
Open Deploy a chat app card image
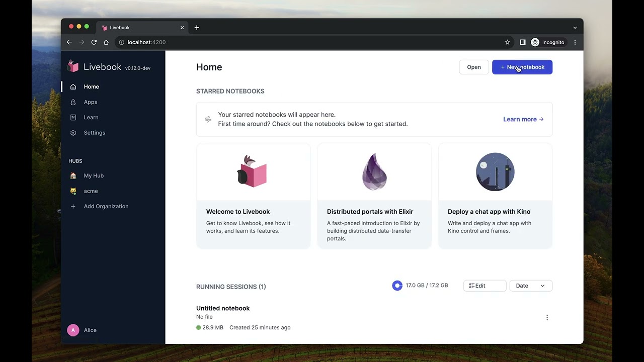495,172
